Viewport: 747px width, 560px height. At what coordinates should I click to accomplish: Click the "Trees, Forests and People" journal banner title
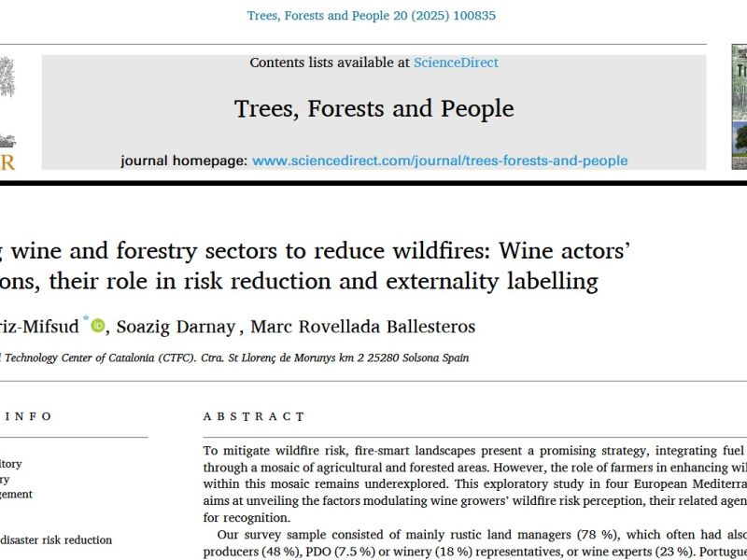click(x=373, y=108)
